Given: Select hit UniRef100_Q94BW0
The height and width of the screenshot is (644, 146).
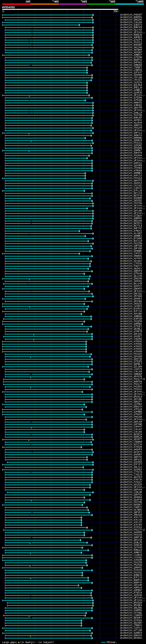Looking at the screenshot, I should [131, 251].
